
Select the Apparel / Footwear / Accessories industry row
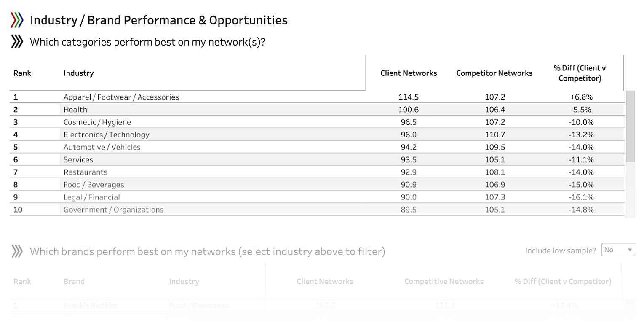pyautogui.click(x=121, y=97)
